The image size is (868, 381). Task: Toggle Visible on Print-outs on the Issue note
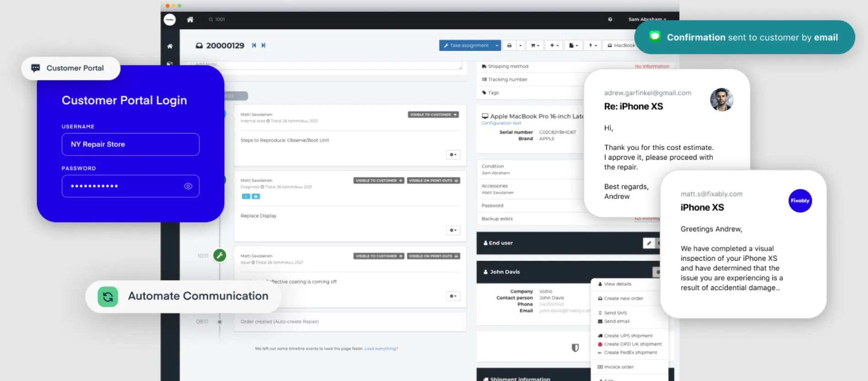434,256
